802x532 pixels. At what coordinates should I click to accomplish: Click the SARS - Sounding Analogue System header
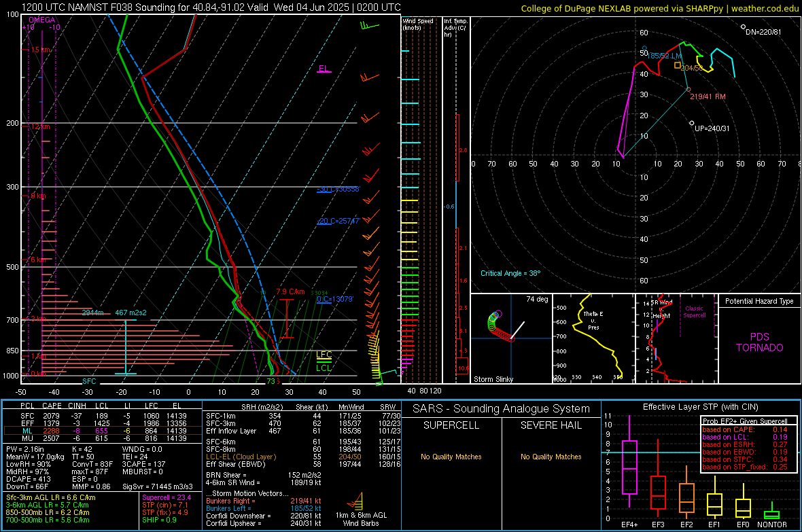(502, 409)
